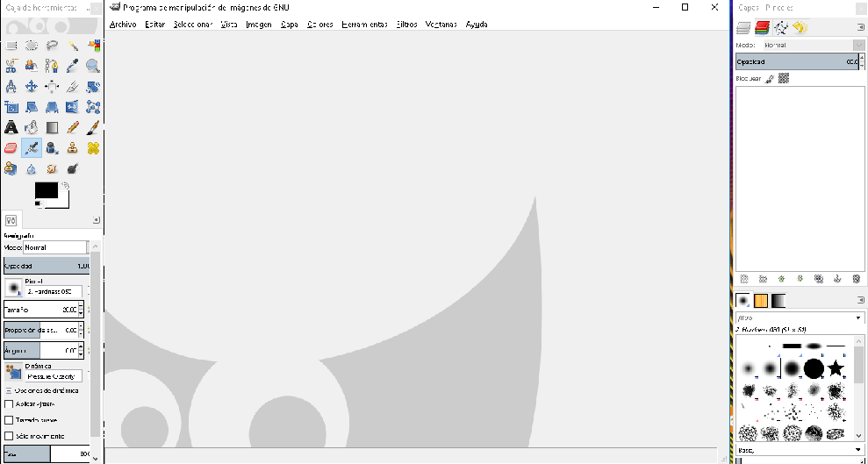Select the Heal tool
868x464 pixels.
93,147
